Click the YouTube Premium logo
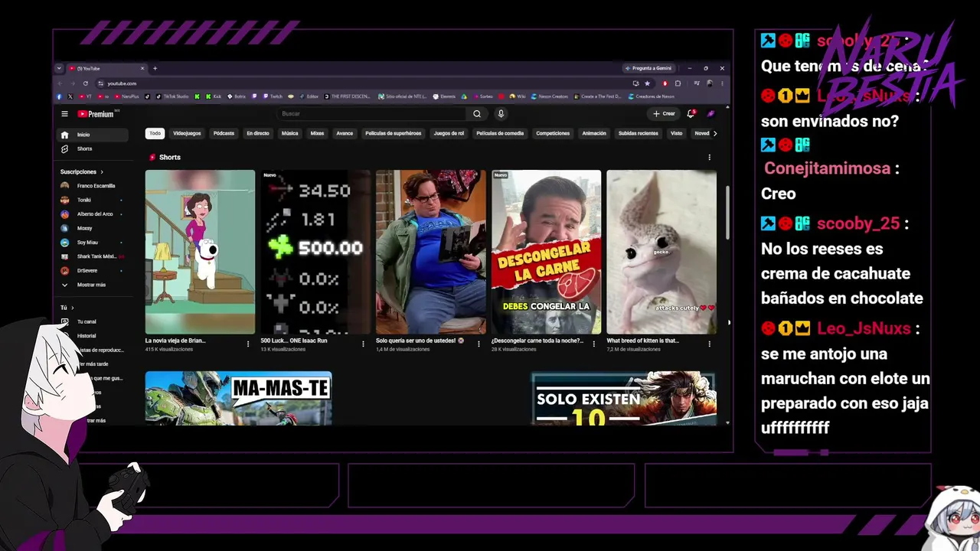The width and height of the screenshot is (980, 551). [96, 114]
